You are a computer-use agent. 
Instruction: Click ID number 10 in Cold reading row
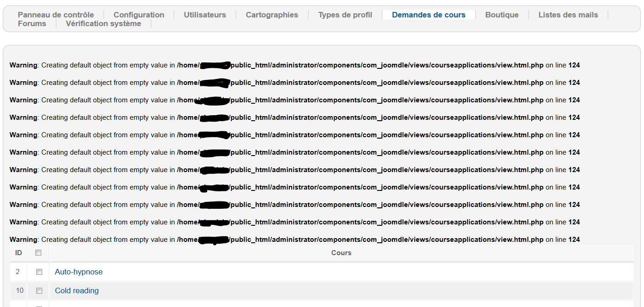click(x=19, y=291)
